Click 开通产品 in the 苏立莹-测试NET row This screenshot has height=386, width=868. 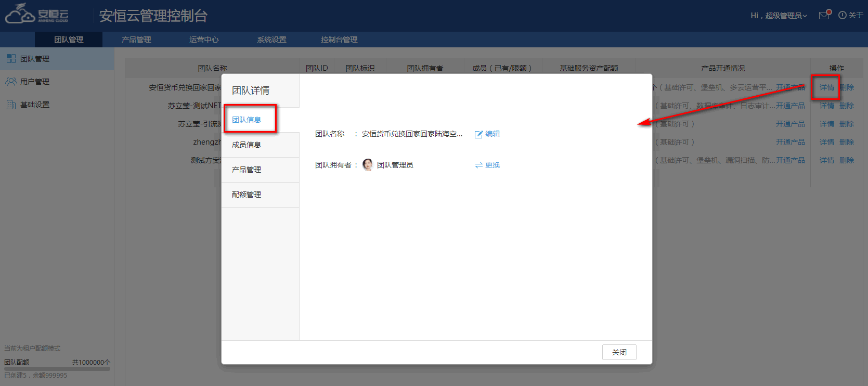(x=791, y=106)
